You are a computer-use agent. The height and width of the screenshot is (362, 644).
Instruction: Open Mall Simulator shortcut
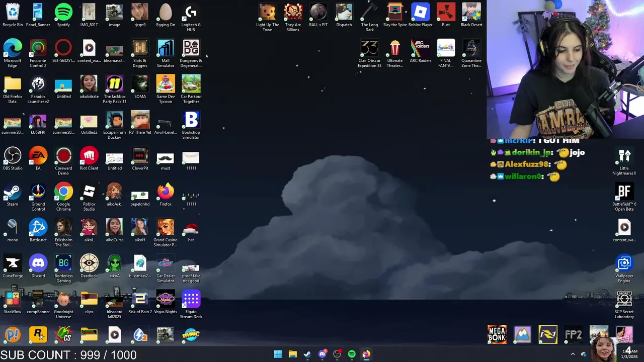tap(166, 53)
